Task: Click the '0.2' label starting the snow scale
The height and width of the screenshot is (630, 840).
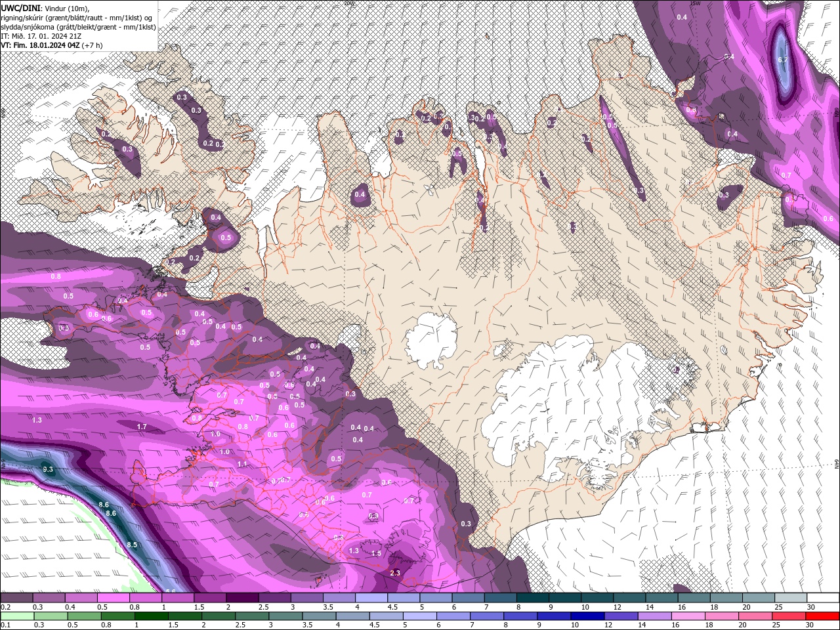Action: coord(6,607)
